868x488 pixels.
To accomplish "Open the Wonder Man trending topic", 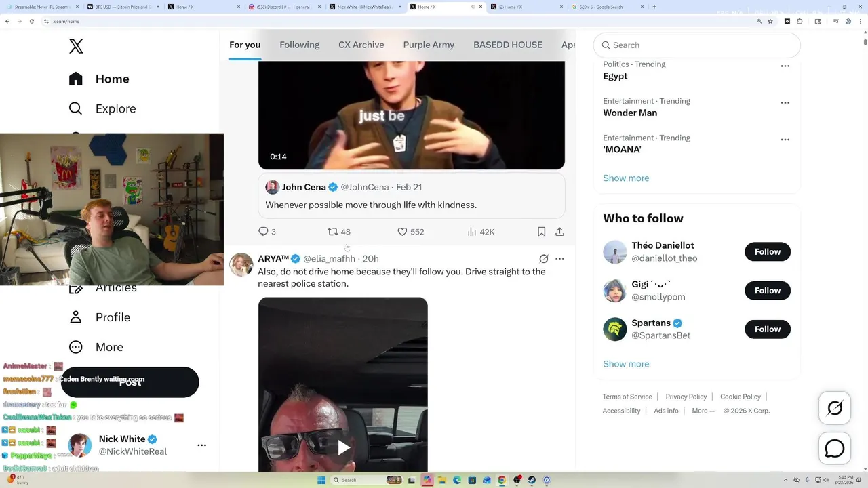I will point(630,113).
